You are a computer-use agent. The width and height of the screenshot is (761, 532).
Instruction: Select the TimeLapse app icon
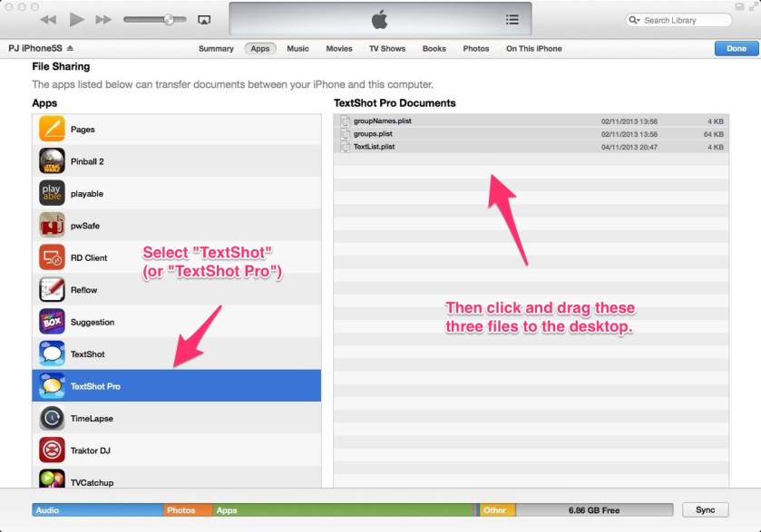pyautogui.click(x=52, y=419)
